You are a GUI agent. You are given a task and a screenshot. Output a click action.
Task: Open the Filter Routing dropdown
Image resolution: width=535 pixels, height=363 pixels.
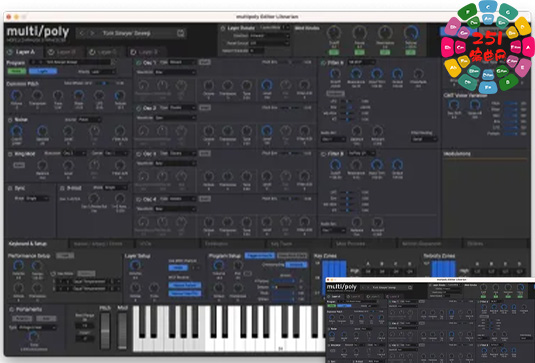pyautogui.click(x=424, y=139)
